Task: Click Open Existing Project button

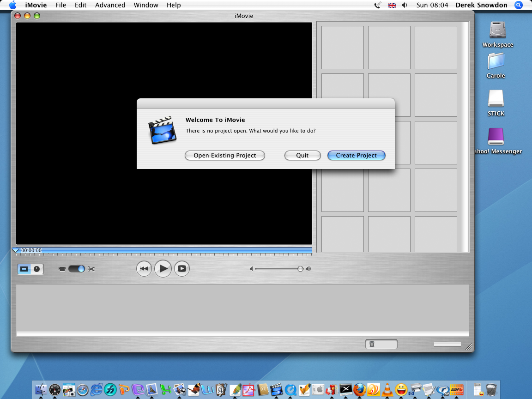Action: pyautogui.click(x=224, y=155)
